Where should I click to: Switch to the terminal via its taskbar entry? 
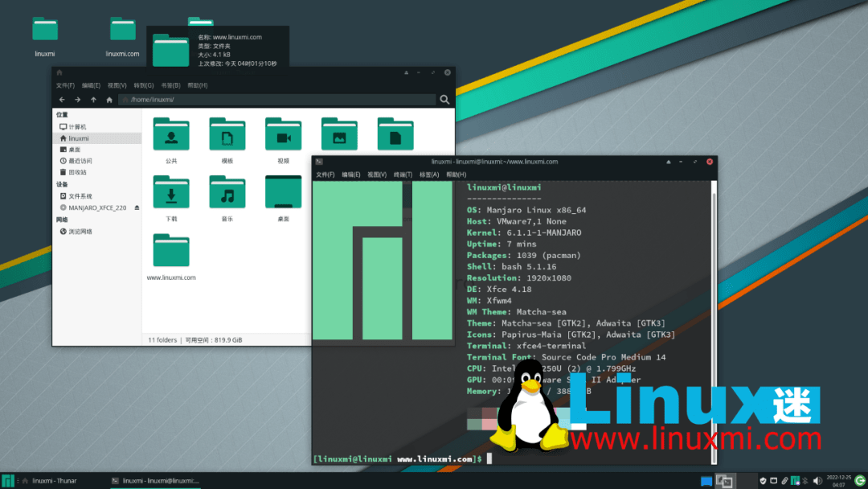(153, 481)
